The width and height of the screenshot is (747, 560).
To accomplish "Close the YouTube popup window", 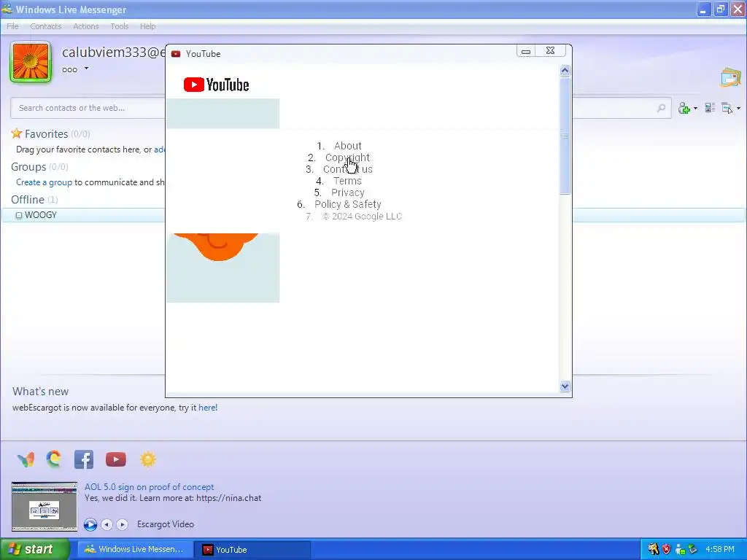I will tap(551, 51).
